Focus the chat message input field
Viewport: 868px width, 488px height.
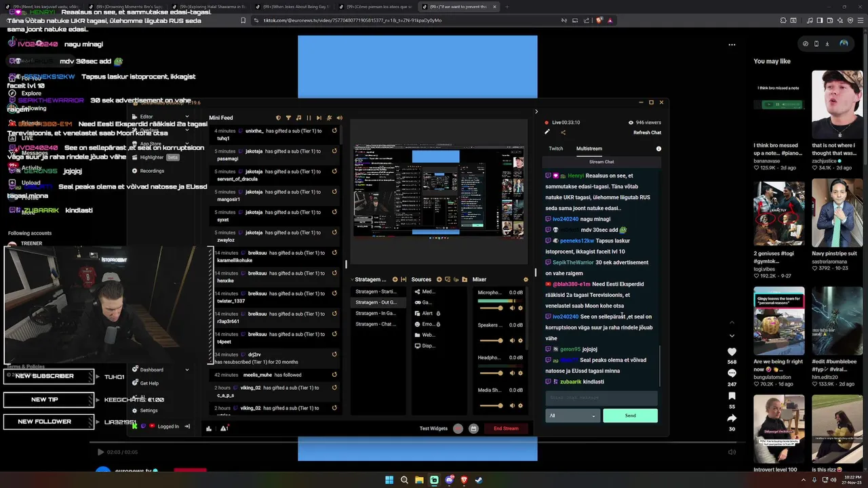601,398
